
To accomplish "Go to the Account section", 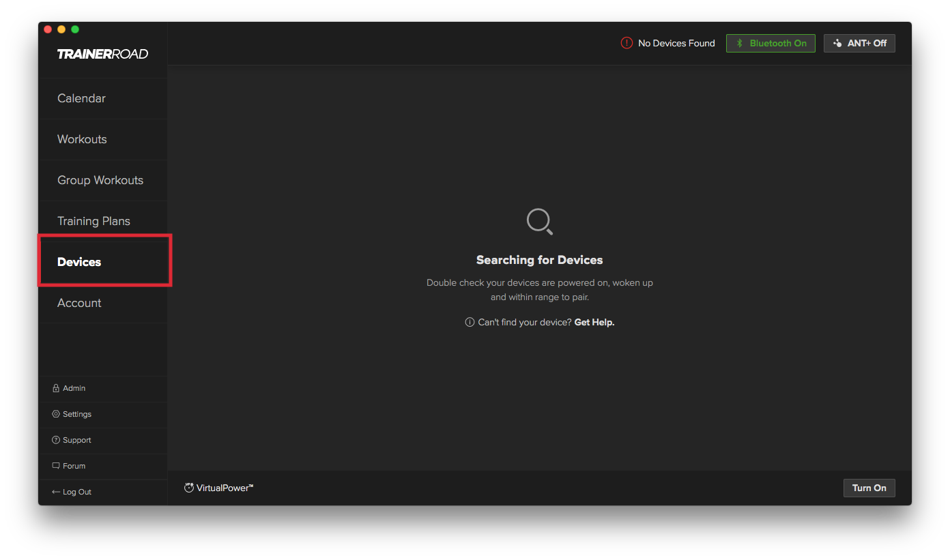I will click(102, 303).
